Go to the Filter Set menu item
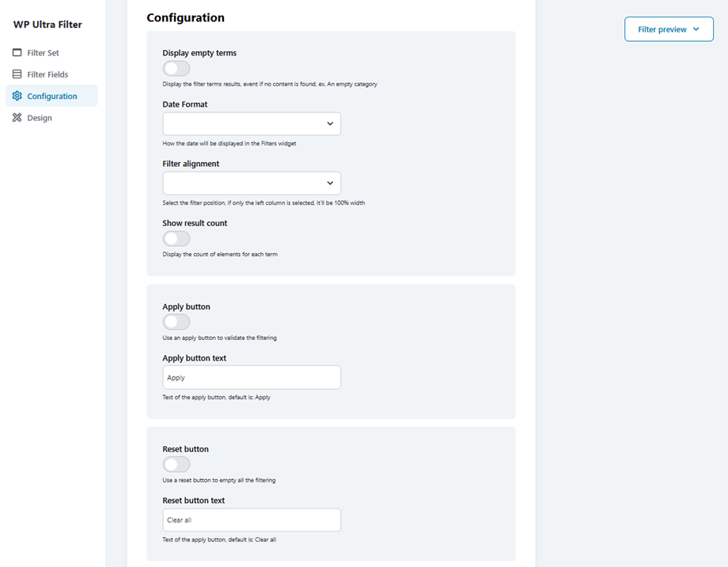This screenshot has height=567, width=728. tap(43, 53)
